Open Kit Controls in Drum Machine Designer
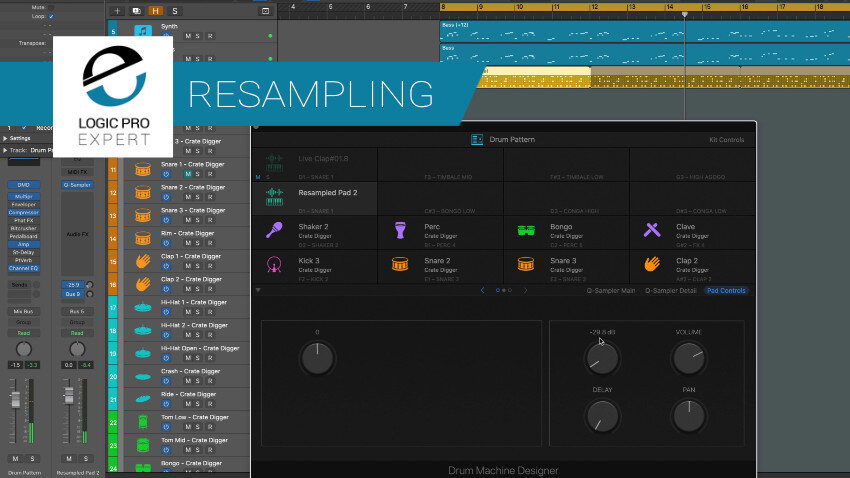Image resolution: width=850 pixels, height=478 pixels. pos(726,140)
